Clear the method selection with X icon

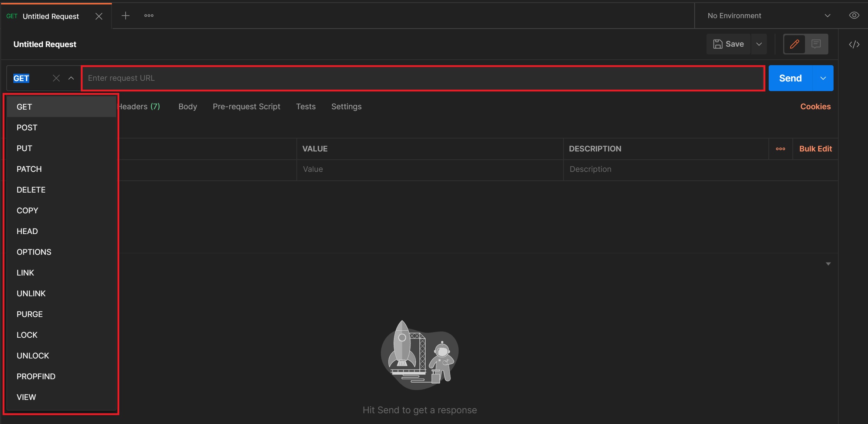56,78
